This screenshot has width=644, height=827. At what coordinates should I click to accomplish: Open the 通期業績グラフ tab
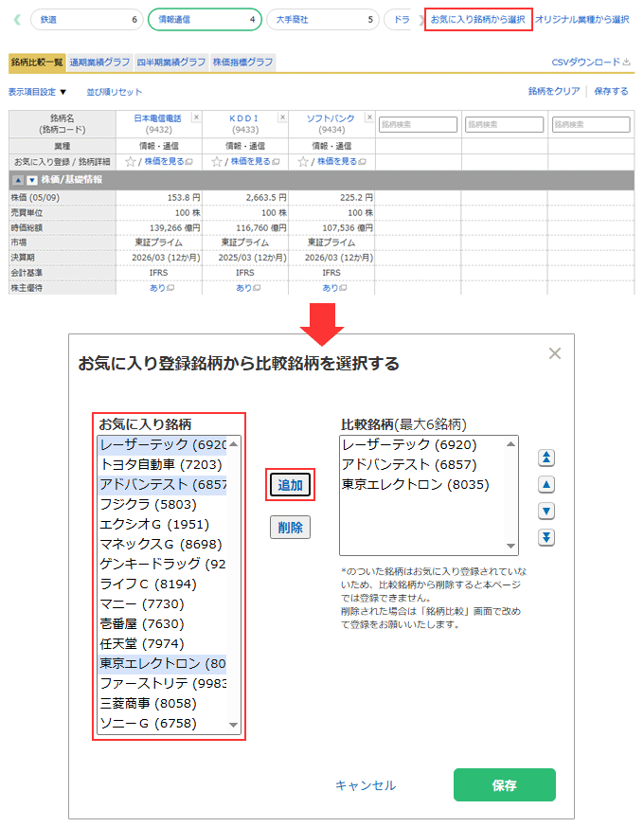(x=99, y=63)
